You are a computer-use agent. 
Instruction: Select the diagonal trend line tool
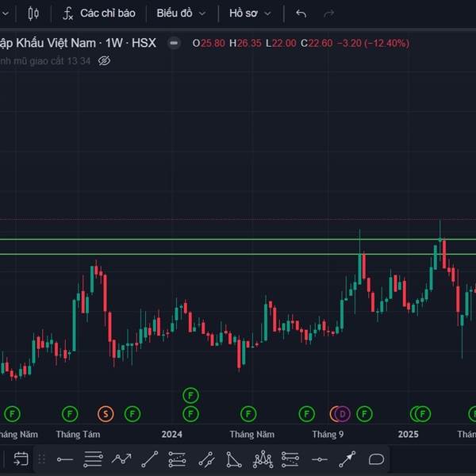[x=150, y=459]
